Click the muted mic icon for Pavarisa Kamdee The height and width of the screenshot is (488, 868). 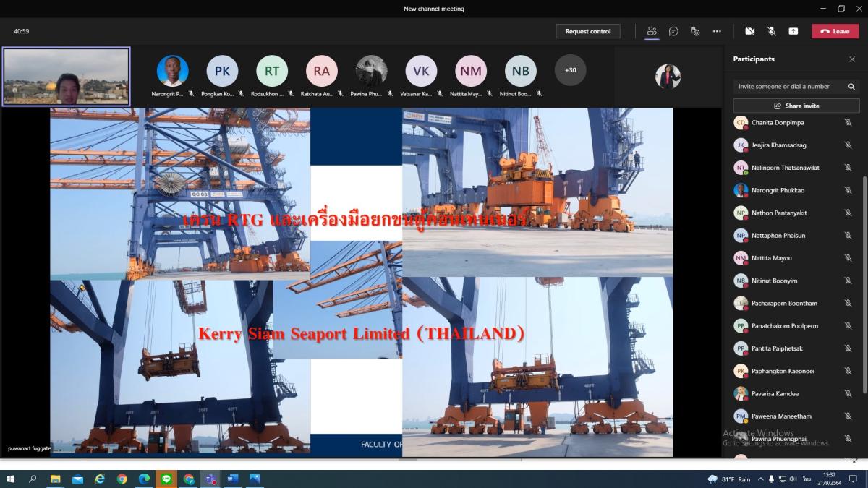[x=848, y=394]
